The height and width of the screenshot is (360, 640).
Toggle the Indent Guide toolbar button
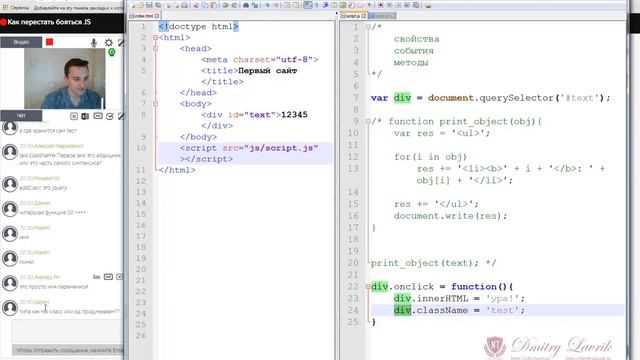click(x=325, y=5)
